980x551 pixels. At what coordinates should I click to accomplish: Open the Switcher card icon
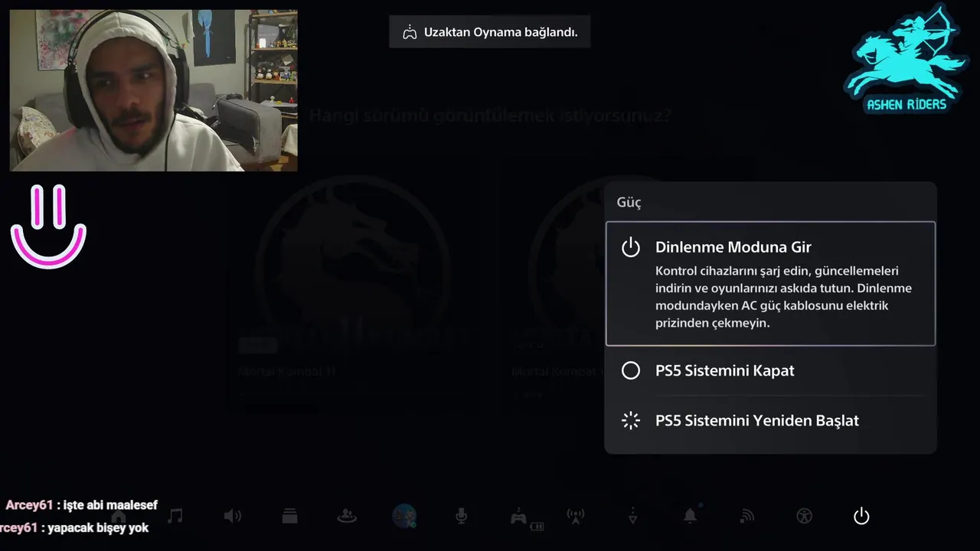289,516
